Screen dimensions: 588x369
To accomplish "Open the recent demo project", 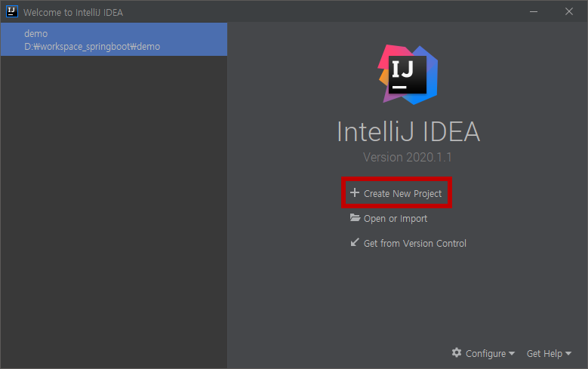I will pos(114,39).
